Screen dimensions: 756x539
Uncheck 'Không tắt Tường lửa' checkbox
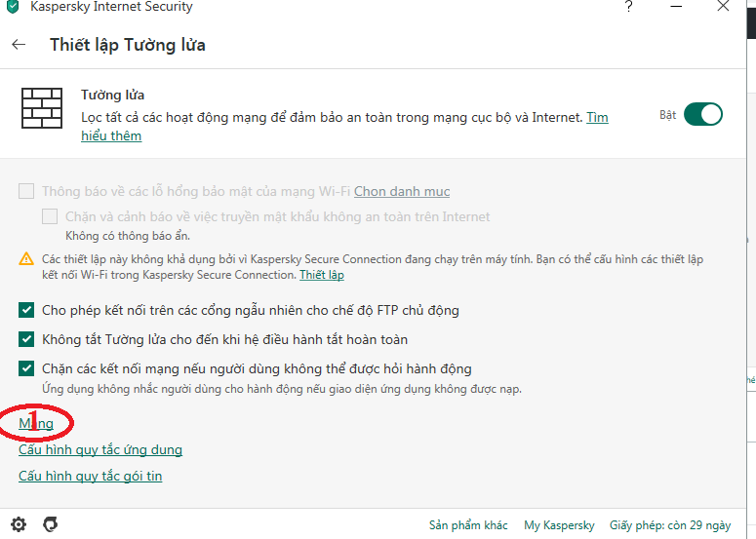pyautogui.click(x=26, y=339)
